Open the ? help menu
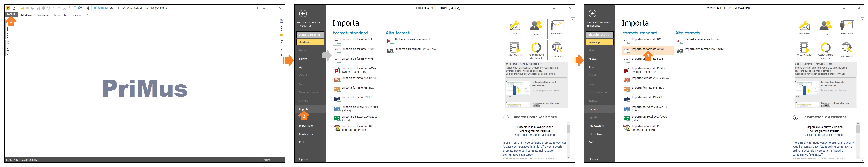Viewport: 868px width, 167px height. [x=87, y=15]
